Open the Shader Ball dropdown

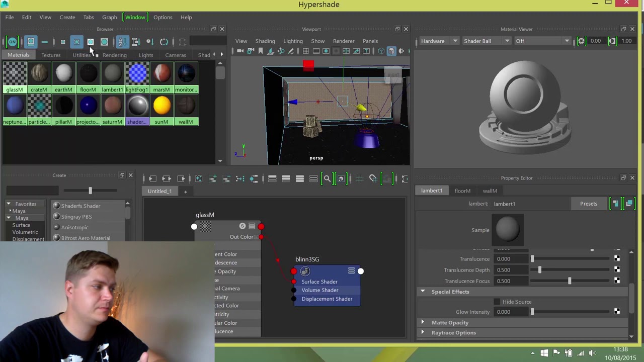[487, 41]
